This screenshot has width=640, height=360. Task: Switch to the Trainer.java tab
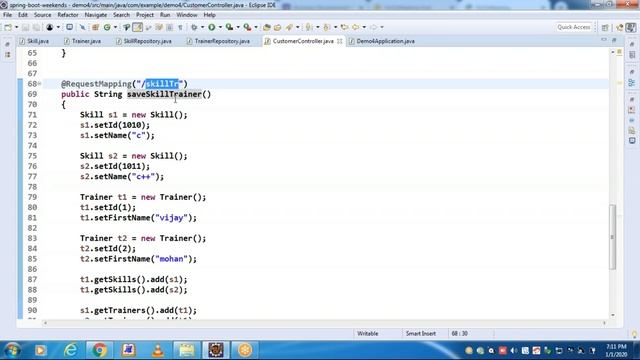point(82,41)
